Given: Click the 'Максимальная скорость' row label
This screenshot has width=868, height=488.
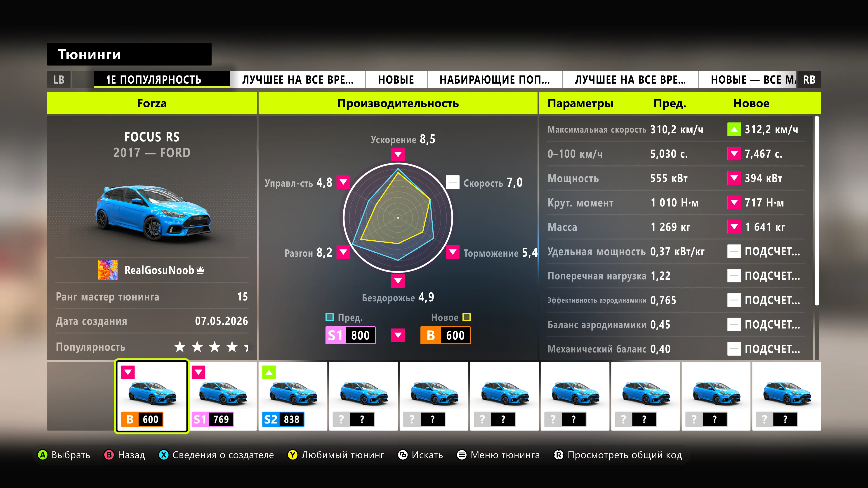Looking at the screenshot, I should click(x=597, y=130).
